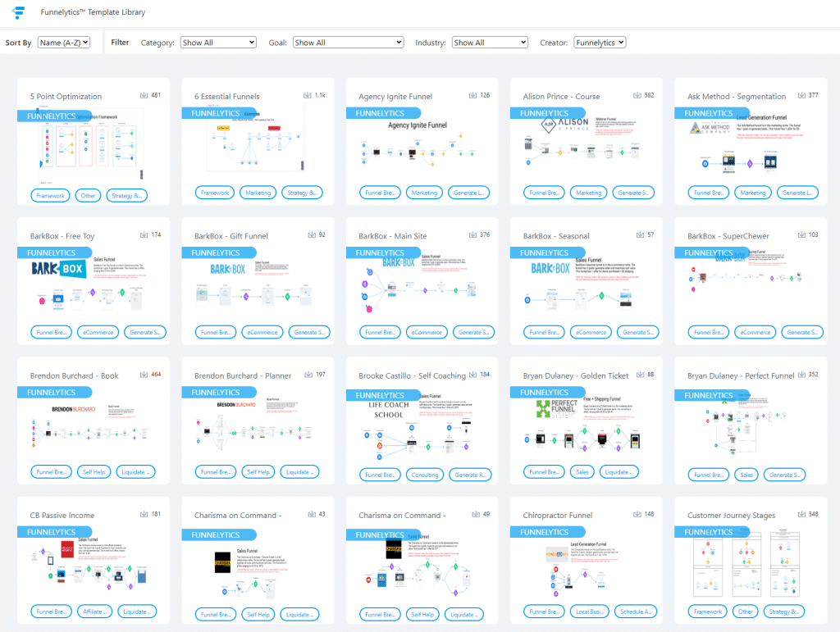840x632 pixels.
Task: Click import count icon on Bryan Dulaney - Perfect Funnel
Action: point(801,375)
